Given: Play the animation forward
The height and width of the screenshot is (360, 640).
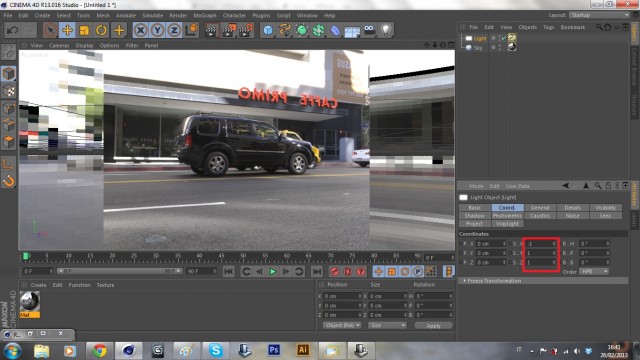Looking at the screenshot, I should [x=273, y=271].
